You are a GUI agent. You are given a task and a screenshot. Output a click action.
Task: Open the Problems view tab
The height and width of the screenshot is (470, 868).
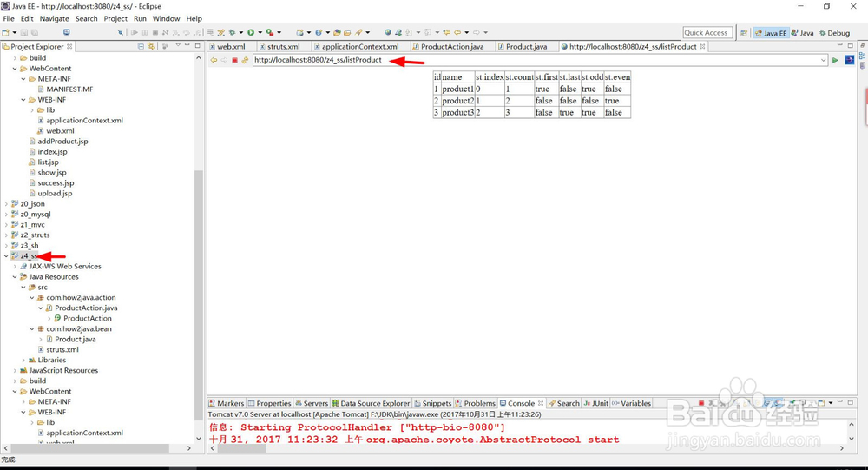[x=475, y=403]
